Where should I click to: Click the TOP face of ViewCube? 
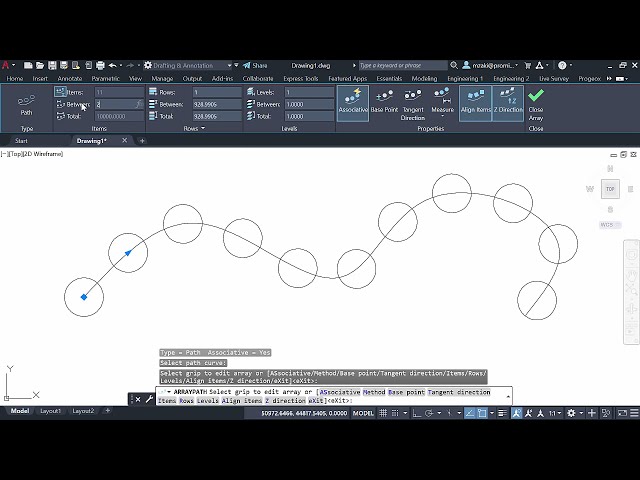tap(610, 189)
